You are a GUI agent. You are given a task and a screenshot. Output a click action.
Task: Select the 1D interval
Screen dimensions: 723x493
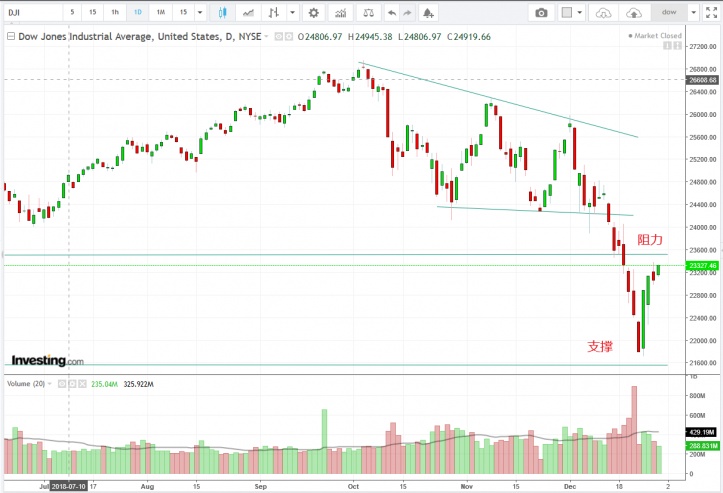(x=137, y=12)
